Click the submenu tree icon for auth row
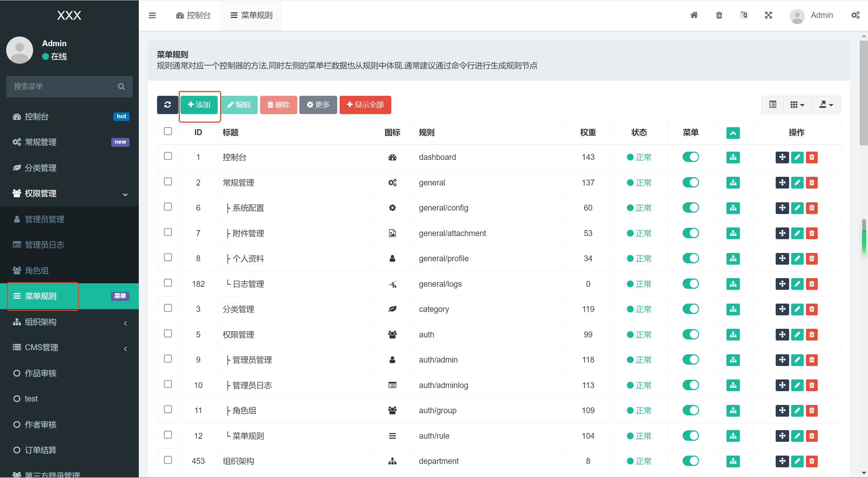The image size is (868, 478). pos(733,335)
